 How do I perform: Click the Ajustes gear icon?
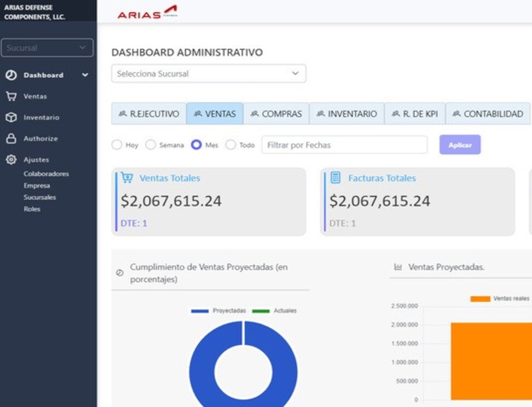[x=11, y=160]
